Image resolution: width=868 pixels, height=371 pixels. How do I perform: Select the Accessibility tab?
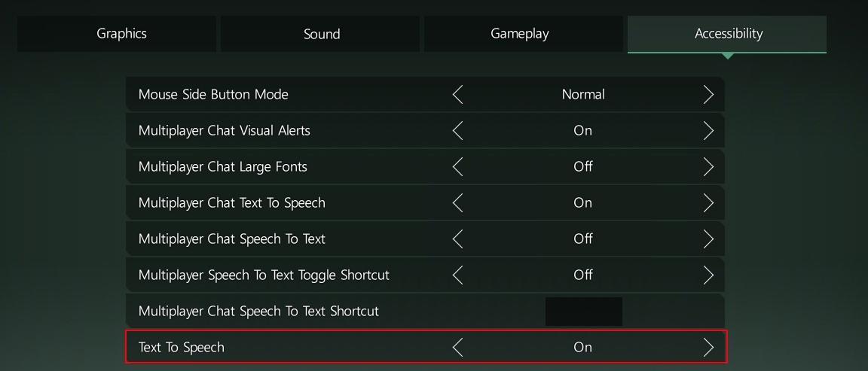728,34
